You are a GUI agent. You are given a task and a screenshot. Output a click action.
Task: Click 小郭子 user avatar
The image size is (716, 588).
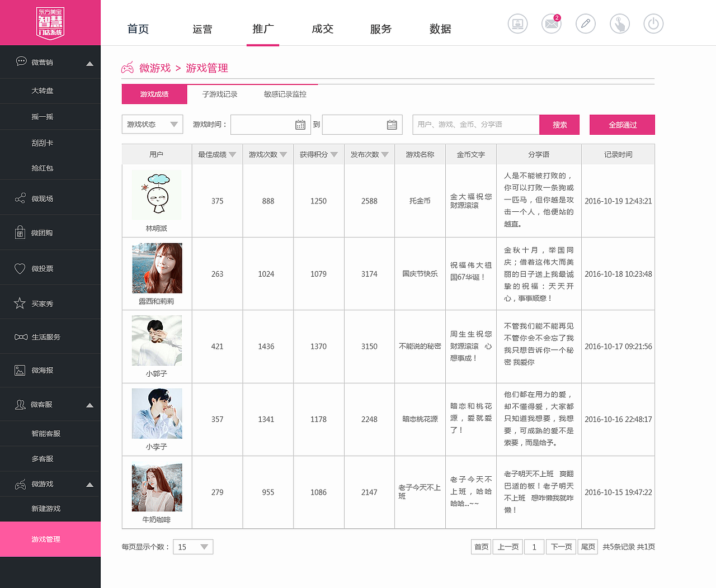[157, 340]
